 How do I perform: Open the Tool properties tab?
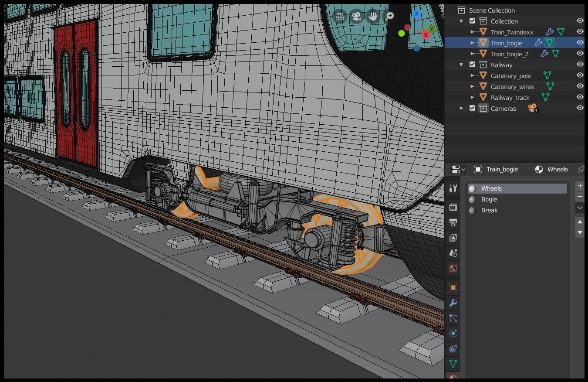(x=453, y=188)
